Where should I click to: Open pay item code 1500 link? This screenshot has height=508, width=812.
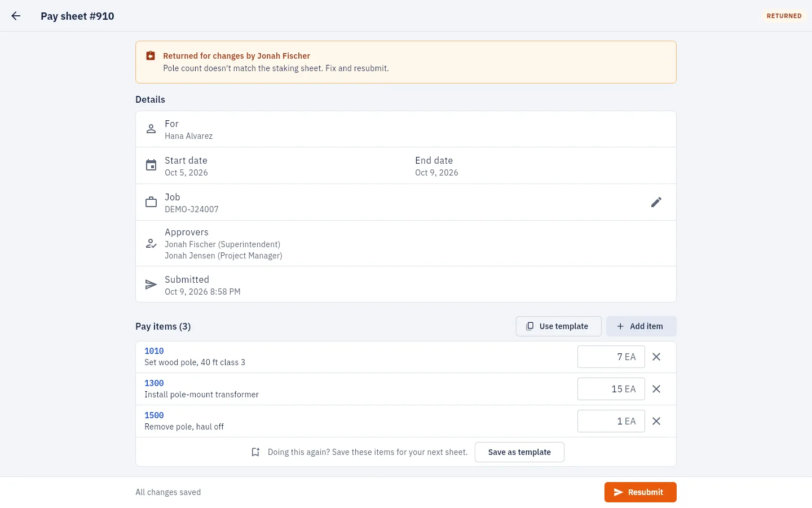[154, 415]
